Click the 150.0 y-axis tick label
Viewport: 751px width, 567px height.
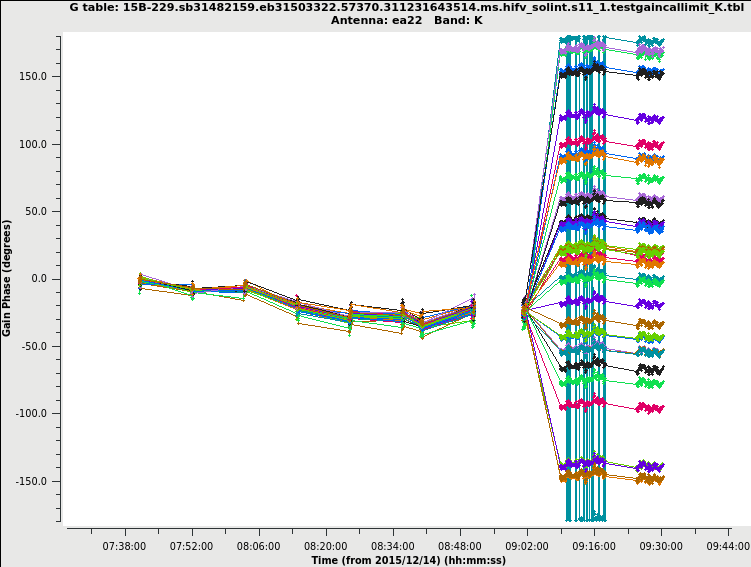coord(33,77)
